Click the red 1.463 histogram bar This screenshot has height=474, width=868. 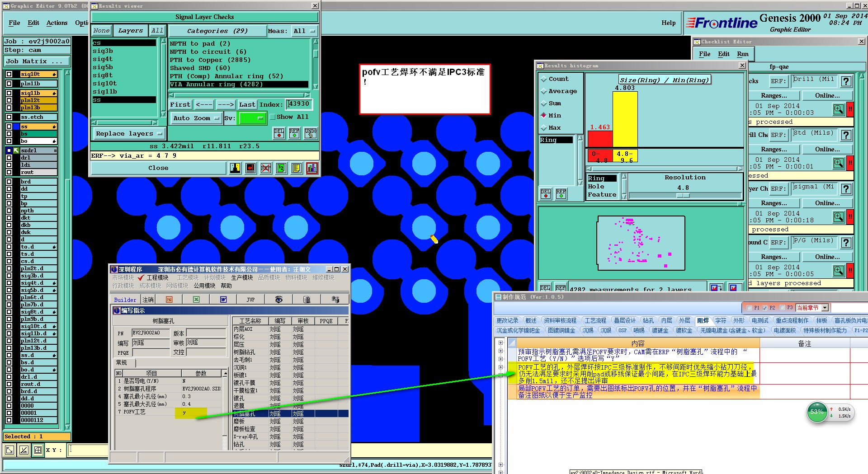(600, 139)
